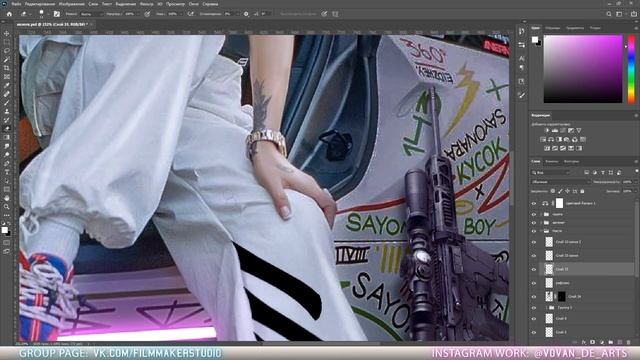The image size is (640, 360).
Task: Go to the Home screen icon
Action: point(9,14)
